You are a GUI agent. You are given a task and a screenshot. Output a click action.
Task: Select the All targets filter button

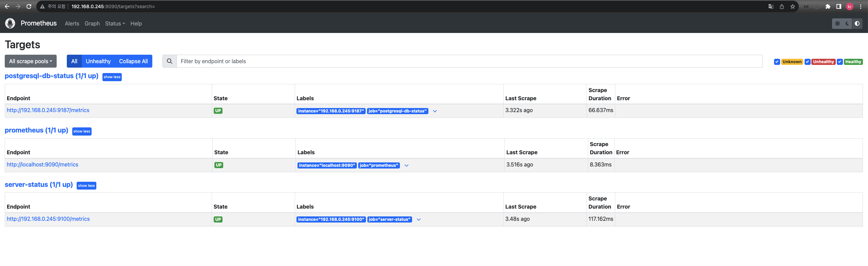tap(74, 61)
